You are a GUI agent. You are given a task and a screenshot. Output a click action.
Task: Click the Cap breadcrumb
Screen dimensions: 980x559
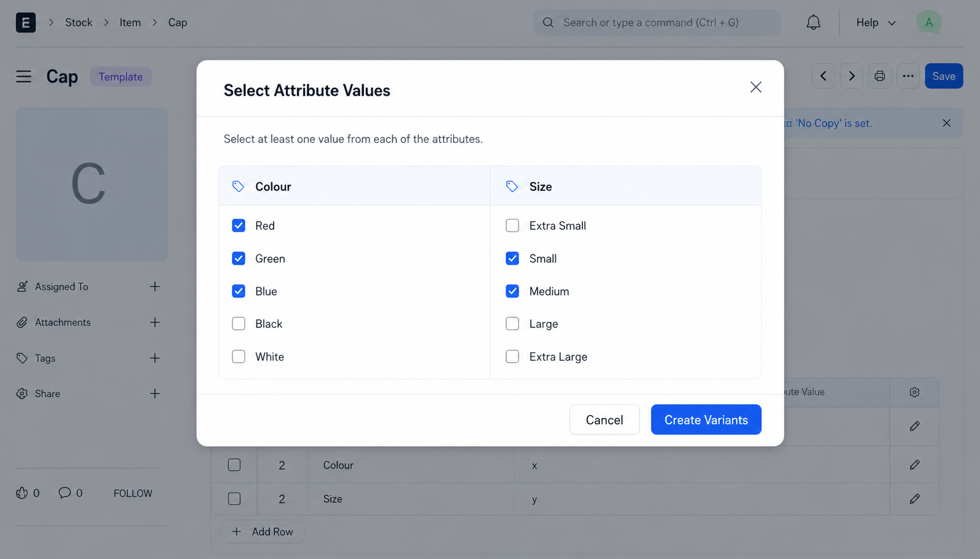point(178,22)
